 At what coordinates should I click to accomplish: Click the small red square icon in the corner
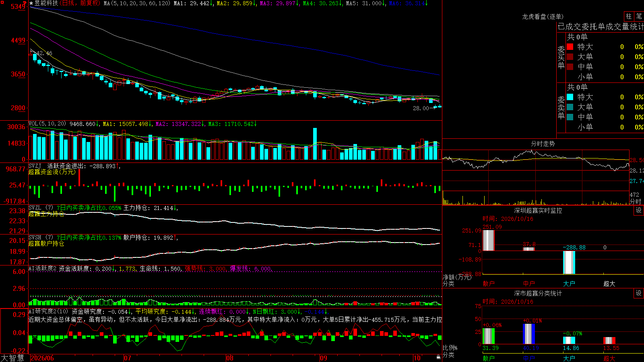tap(2, 2)
